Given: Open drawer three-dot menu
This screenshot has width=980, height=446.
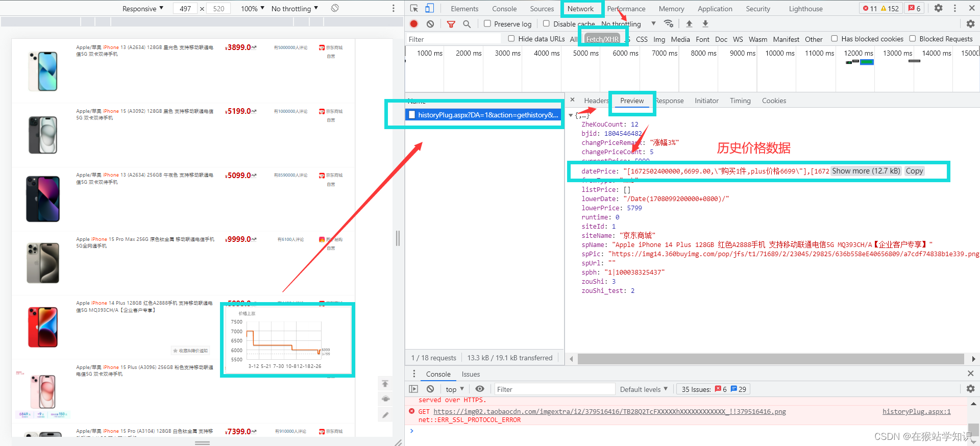Looking at the screenshot, I should tap(414, 374).
